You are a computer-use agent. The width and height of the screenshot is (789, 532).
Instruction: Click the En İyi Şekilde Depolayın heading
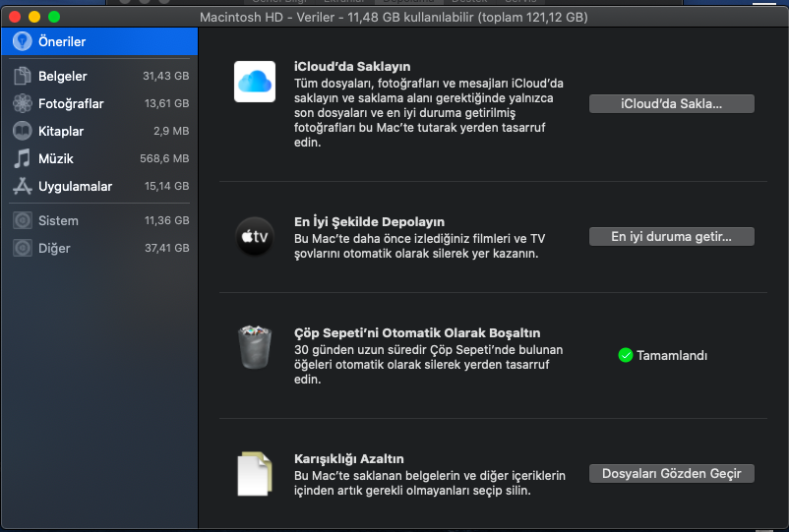[x=369, y=222]
